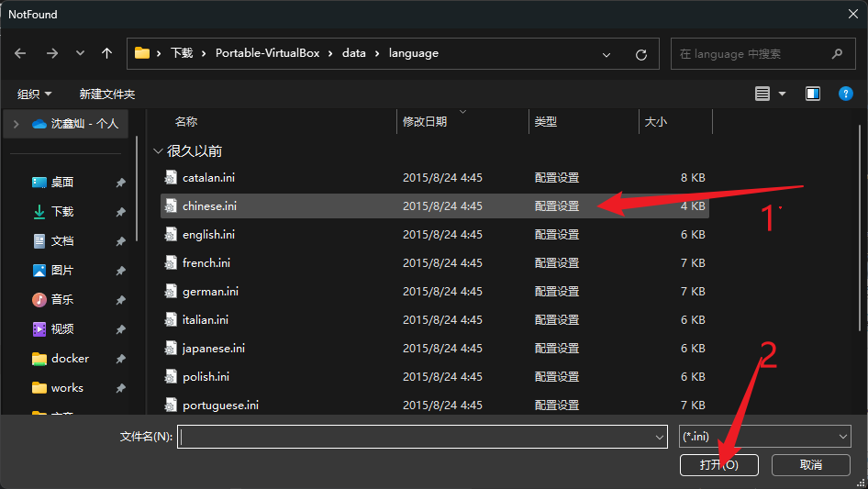This screenshot has width=868, height=489.
Task: Open the file type (*.ini) dropdown
Action: (x=763, y=437)
